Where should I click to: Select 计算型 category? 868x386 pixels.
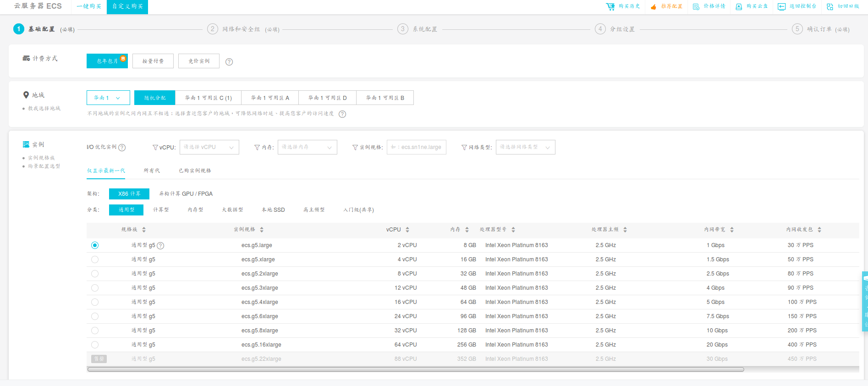click(161, 210)
